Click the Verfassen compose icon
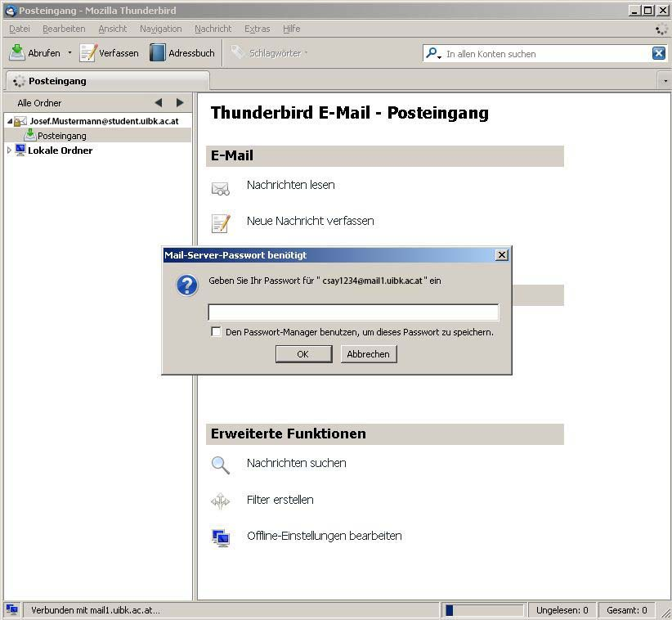 (x=88, y=52)
